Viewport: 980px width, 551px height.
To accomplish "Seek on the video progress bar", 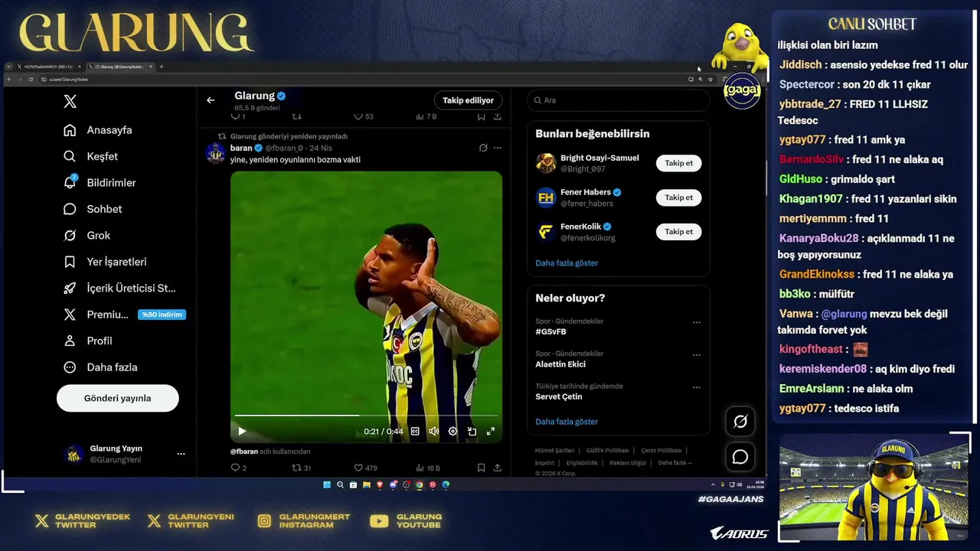I will pos(367,416).
